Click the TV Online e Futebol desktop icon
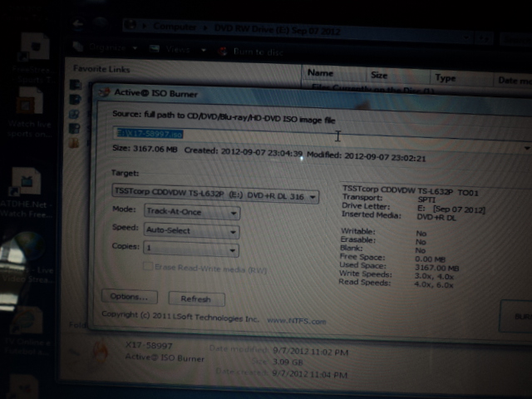The image size is (532, 399). point(27,320)
